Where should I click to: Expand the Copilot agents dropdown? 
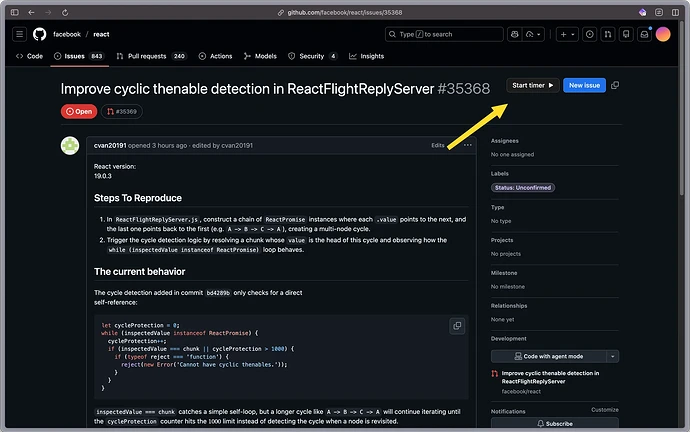[x=534, y=34]
